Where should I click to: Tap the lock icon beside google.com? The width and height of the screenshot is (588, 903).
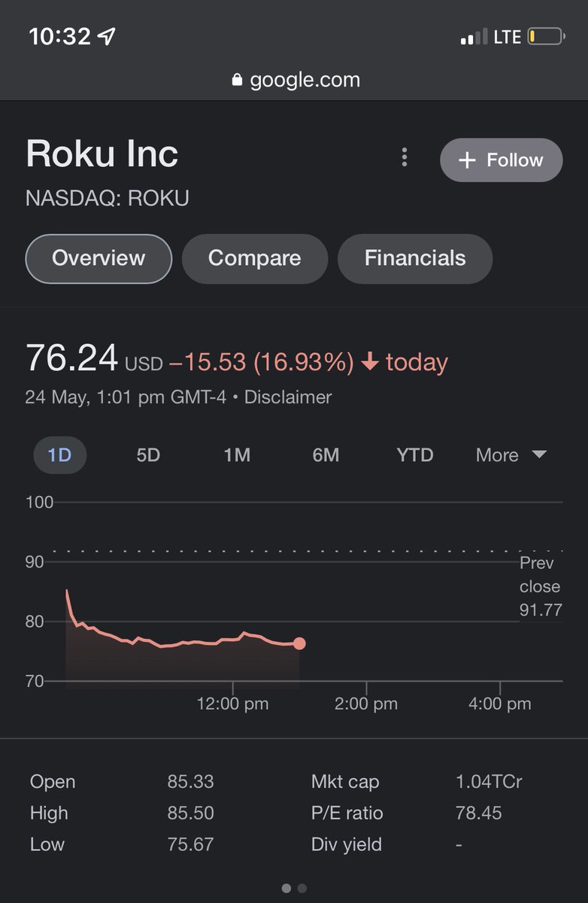[238, 80]
